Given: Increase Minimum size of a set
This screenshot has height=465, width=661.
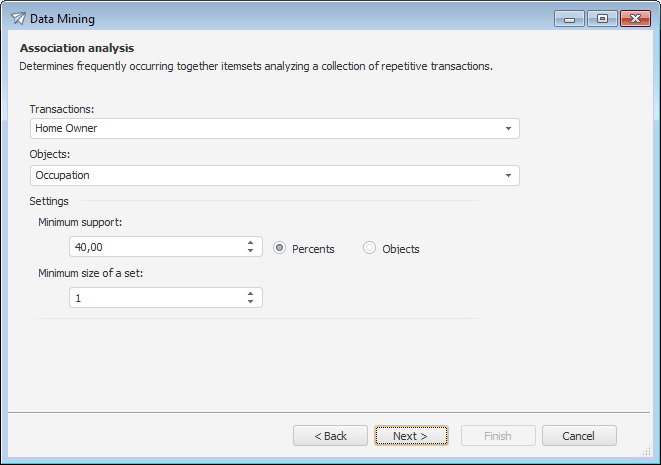Looking at the screenshot, I should [250, 293].
